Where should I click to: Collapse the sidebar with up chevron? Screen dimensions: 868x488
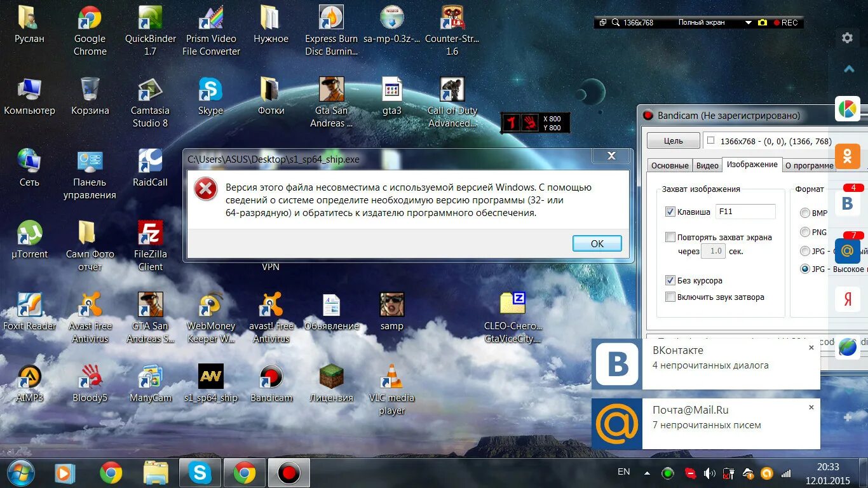click(848, 69)
